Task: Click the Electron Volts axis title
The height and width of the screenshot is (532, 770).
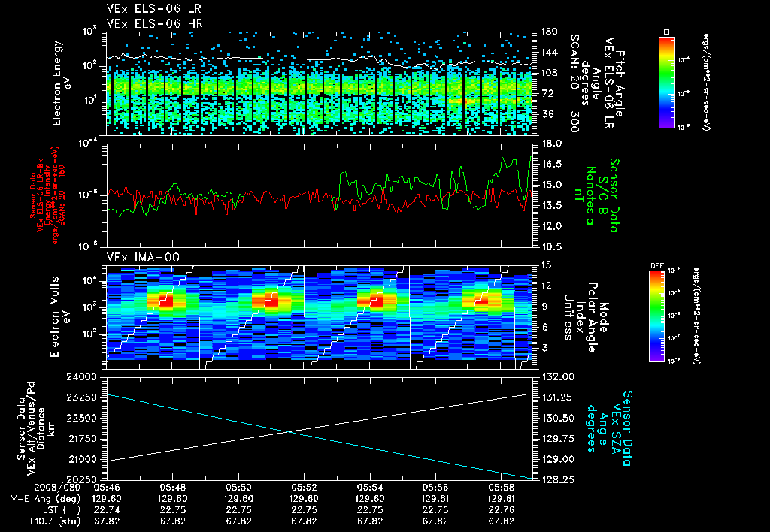Action: click(x=59, y=317)
